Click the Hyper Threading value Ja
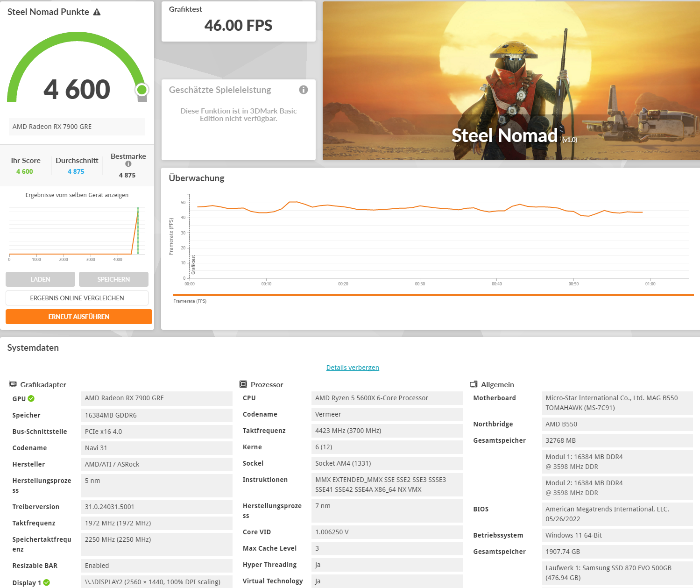The width and height of the screenshot is (700, 588). [x=387, y=565]
